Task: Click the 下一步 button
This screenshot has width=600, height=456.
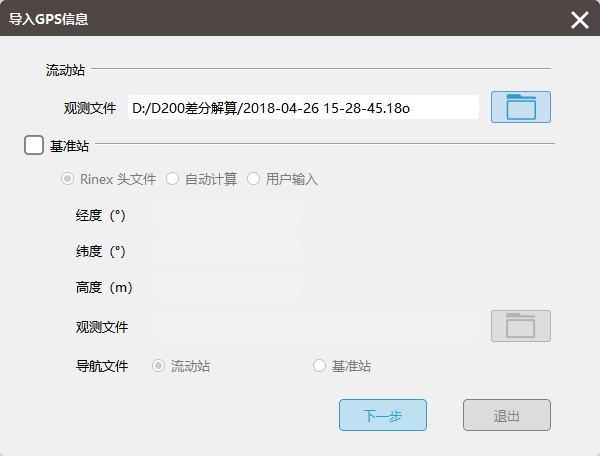Action: pos(383,415)
